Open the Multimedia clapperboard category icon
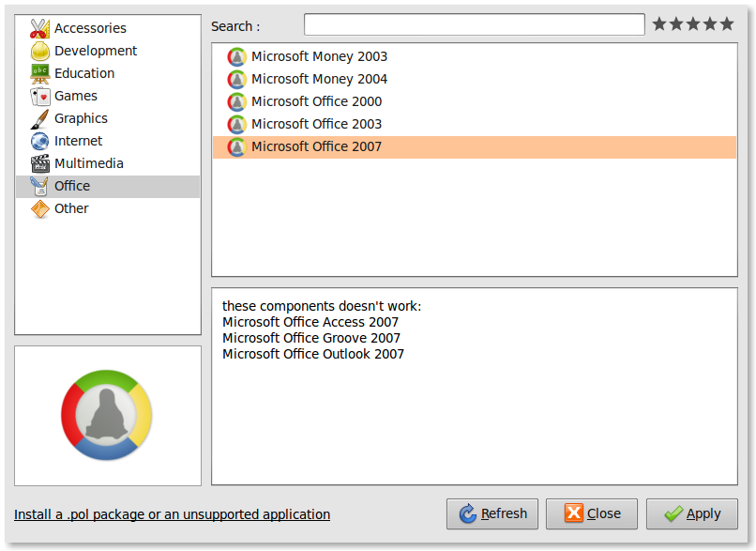Viewport: 756px width, 551px height. pos(38,163)
